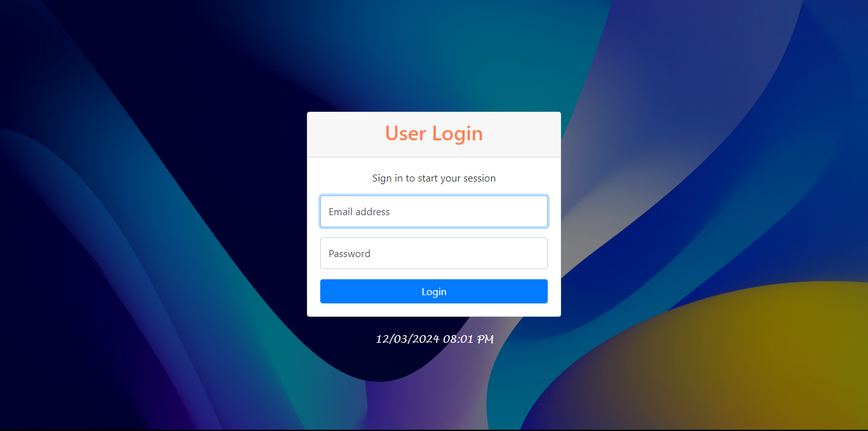Screen dimensions: 868x431
Task: Click the word 'User' in the heading
Action: click(405, 133)
